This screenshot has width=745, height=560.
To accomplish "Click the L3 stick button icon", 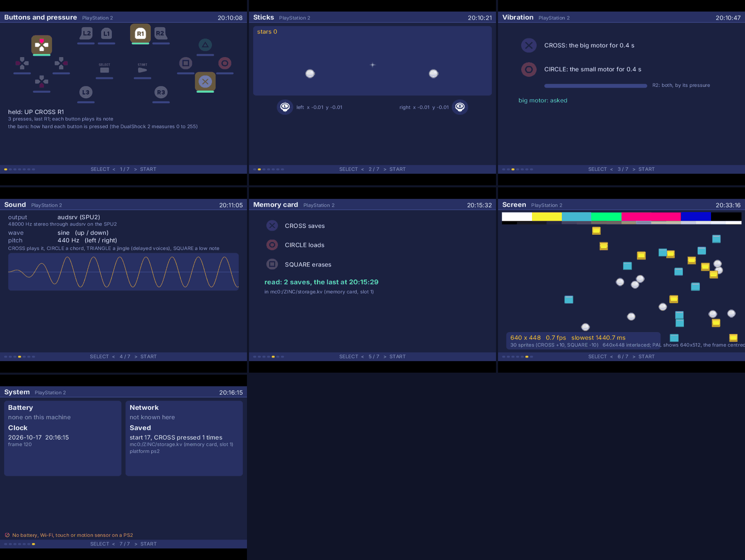I will (x=86, y=92).
